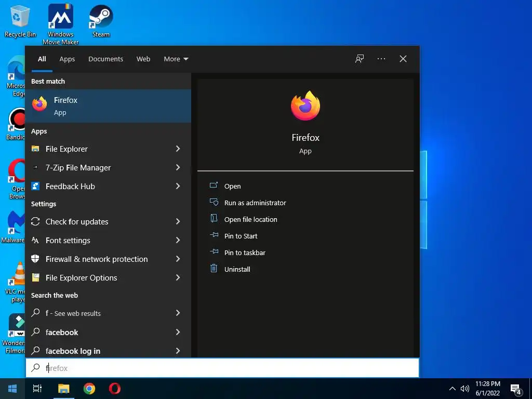Expand Feedback Hub result arrow

point(178,186)
